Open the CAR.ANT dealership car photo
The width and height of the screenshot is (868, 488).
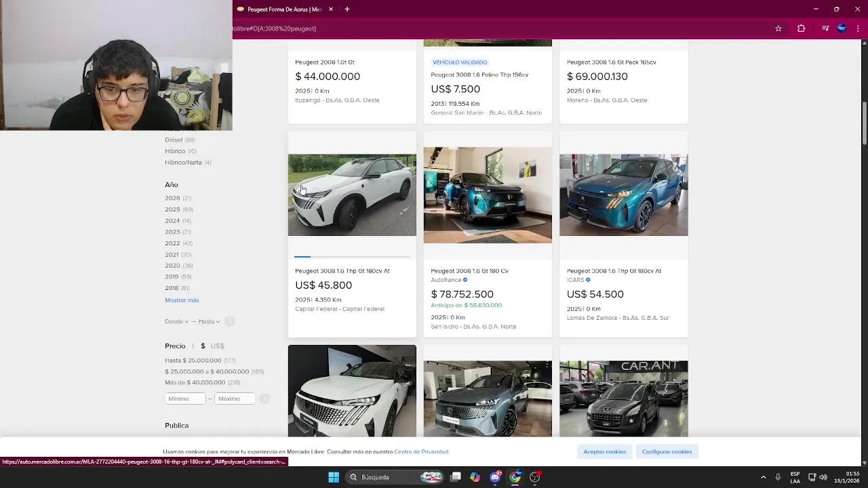[x=623, y=399]
